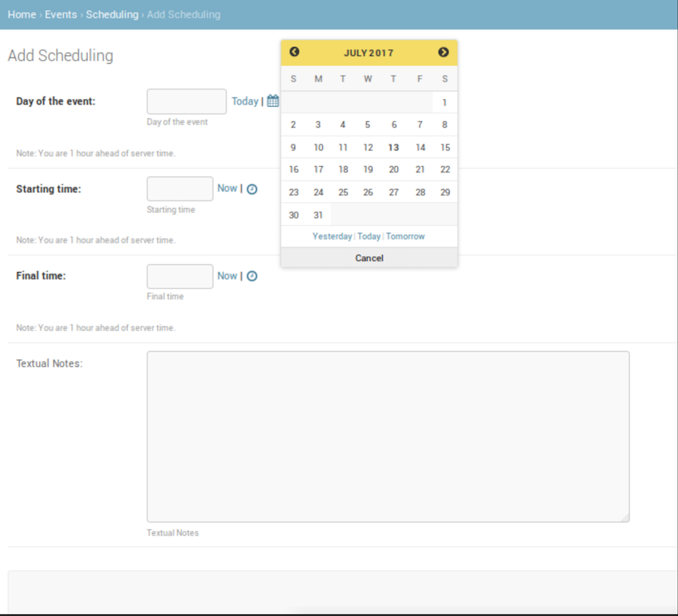
Task: Open the Events breadcrumb link
Action: 61,14
